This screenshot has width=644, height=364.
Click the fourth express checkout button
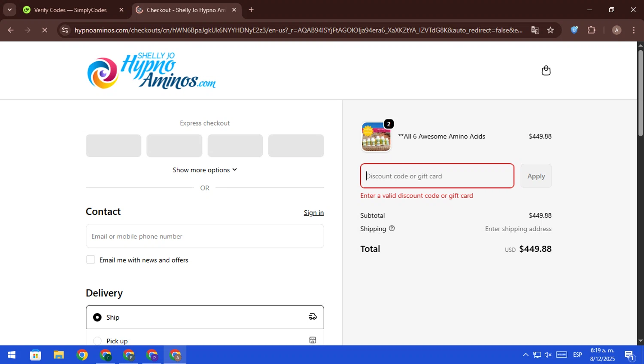(x=296, y=146)
